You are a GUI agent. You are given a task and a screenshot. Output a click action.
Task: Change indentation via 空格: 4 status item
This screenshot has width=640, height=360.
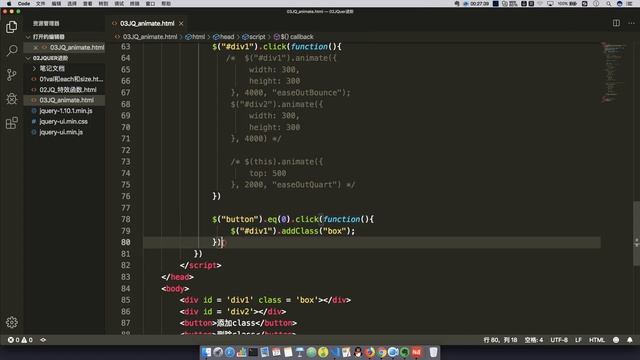click(533, 340)
